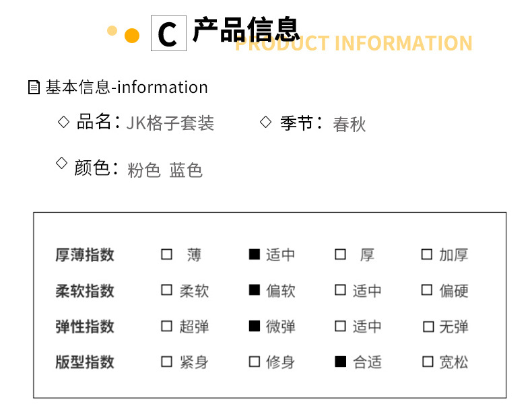Screen dimensions: 532x410
Task: Click the document icon beside 基本信息
Action: [34, 88]
